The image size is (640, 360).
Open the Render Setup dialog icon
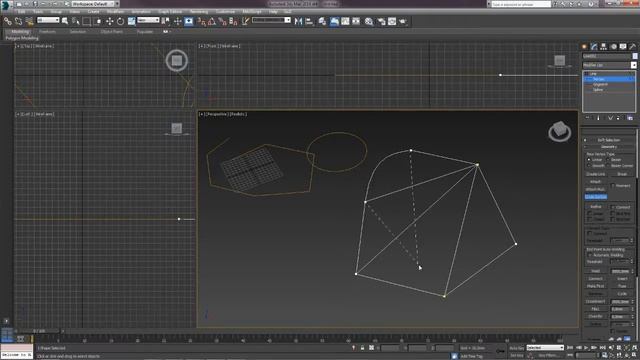click(381, 21)
